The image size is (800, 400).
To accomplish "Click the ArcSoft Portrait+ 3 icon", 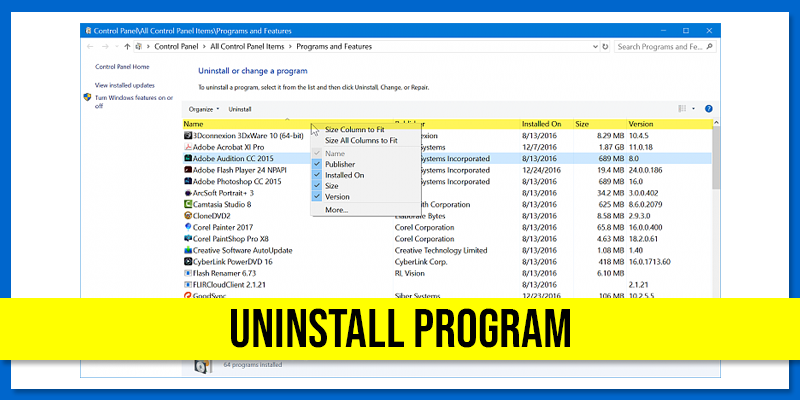I will [x=188, y=193].
